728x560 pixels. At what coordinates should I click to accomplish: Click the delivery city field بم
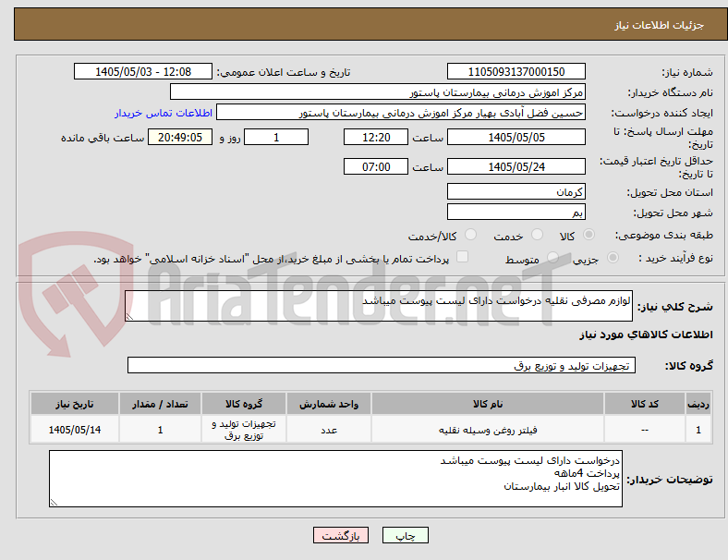(x=516, y=212)
